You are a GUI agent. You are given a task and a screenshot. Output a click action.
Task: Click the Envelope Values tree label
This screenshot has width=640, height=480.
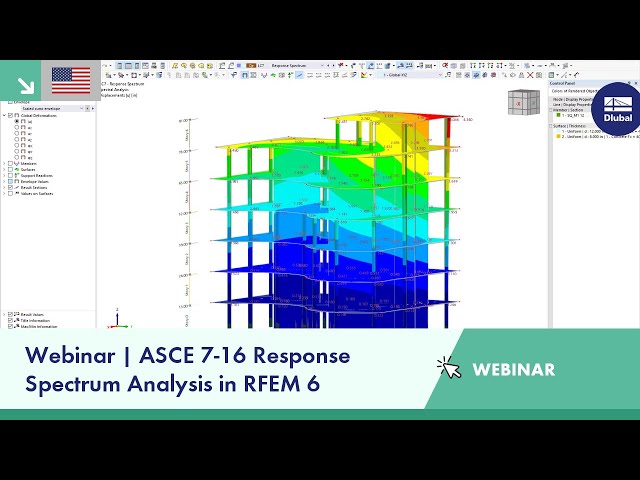[35, 181]
